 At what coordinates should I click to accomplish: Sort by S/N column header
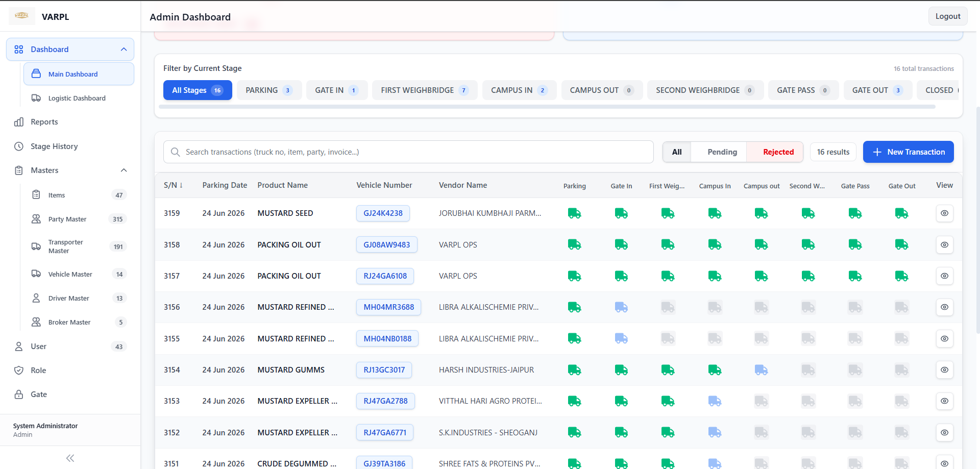click(173, 185)
